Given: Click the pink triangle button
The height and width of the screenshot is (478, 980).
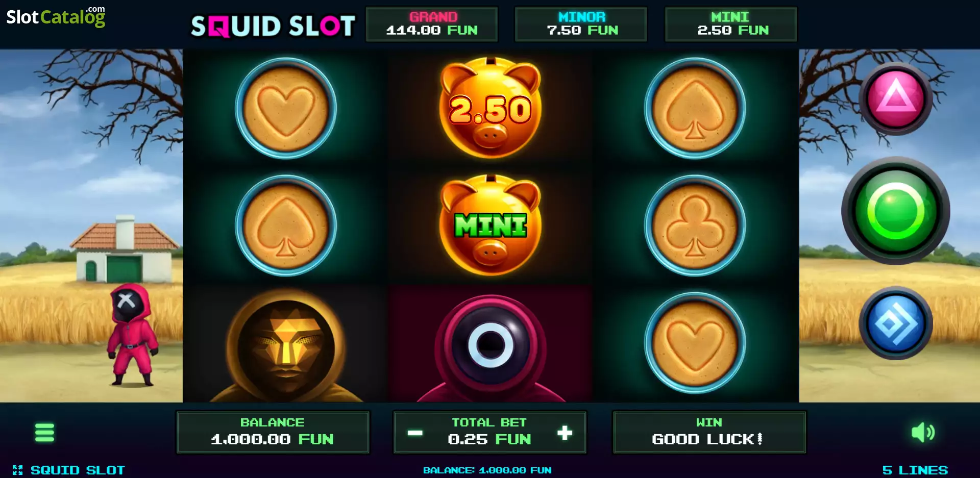Looking at the screenshot, I should click(x=896, y=98).
